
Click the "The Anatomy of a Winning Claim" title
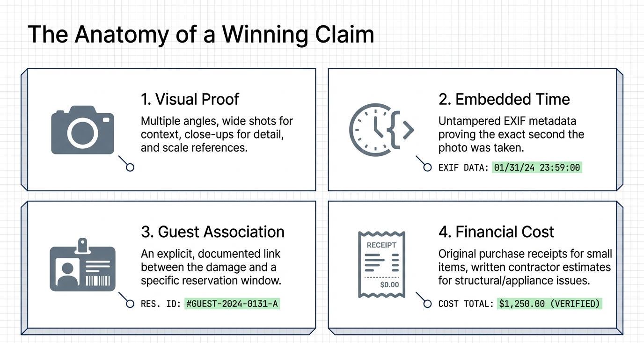point(201,34)
